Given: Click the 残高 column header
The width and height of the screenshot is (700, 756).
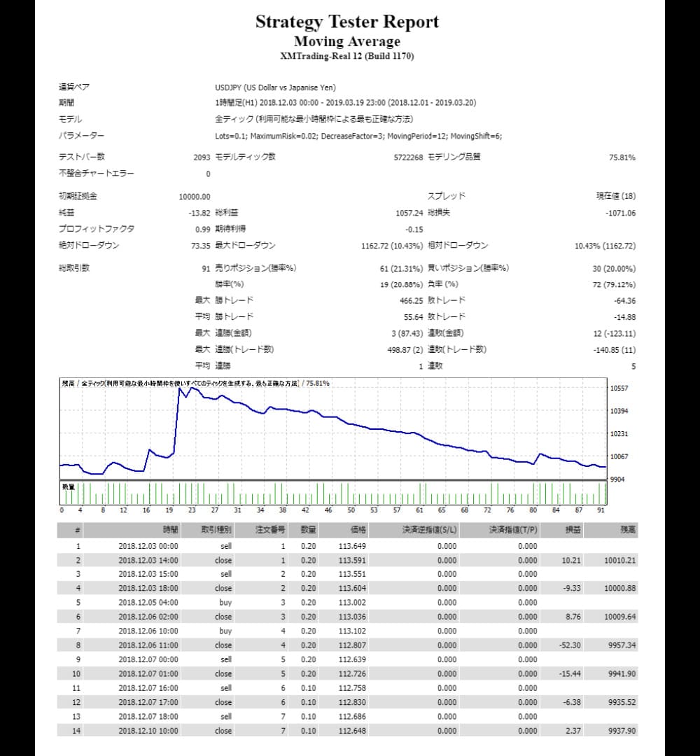Looking at the screenshot, I should click(x=627, y=531).
